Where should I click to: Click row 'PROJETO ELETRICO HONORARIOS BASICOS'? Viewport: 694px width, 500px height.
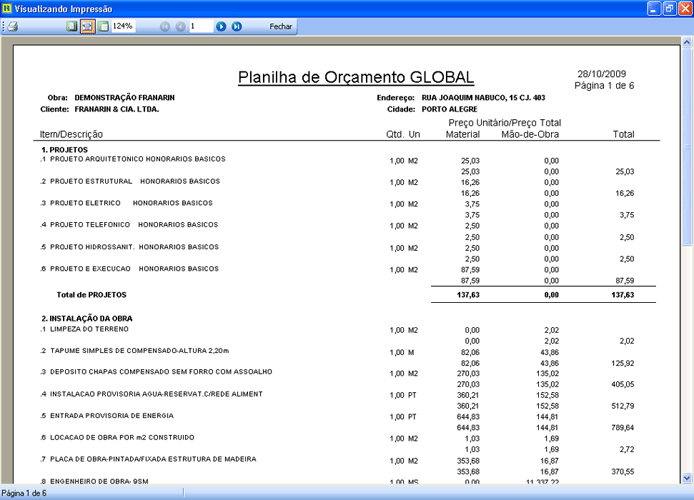coord(131,203)
